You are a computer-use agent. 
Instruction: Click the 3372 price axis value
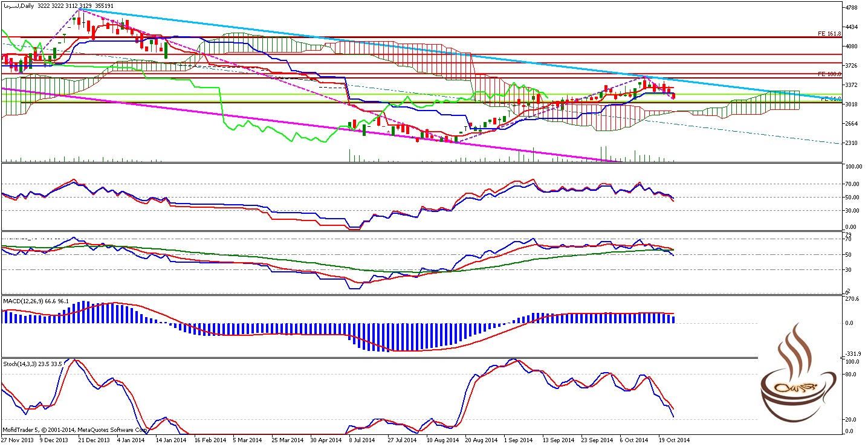(x=853, y=85)
